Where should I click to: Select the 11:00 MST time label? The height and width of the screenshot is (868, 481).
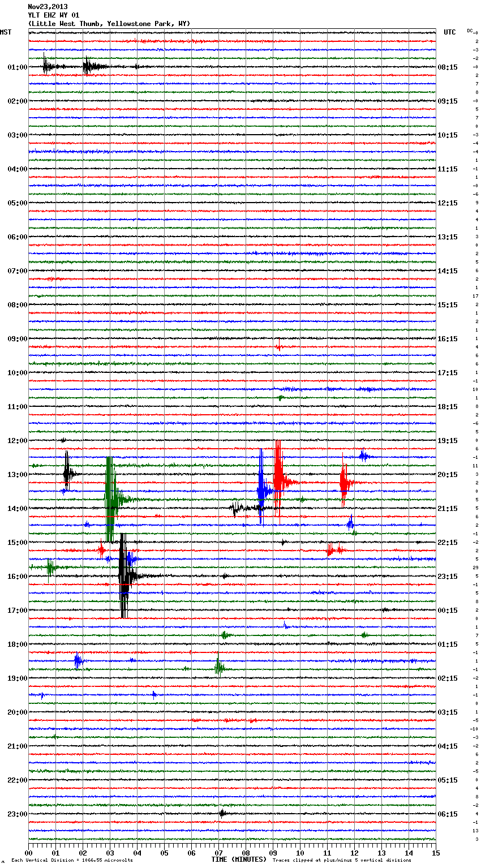17,407
